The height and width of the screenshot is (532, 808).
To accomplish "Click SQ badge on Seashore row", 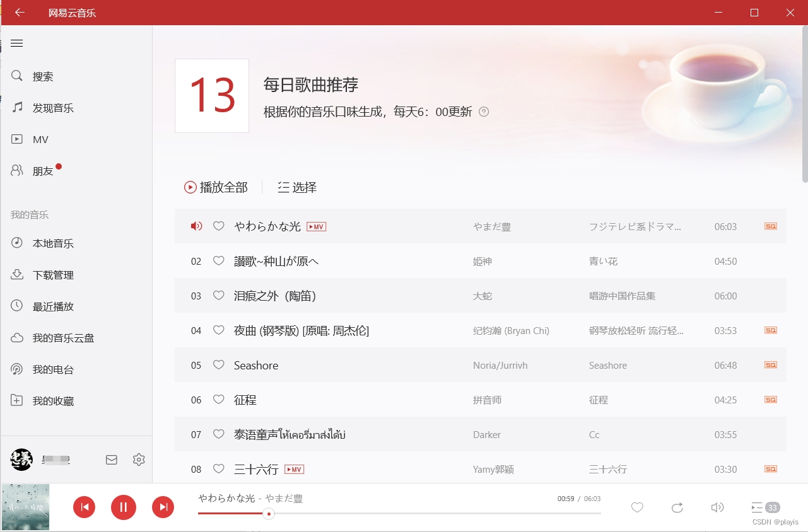I will [771, 365].
